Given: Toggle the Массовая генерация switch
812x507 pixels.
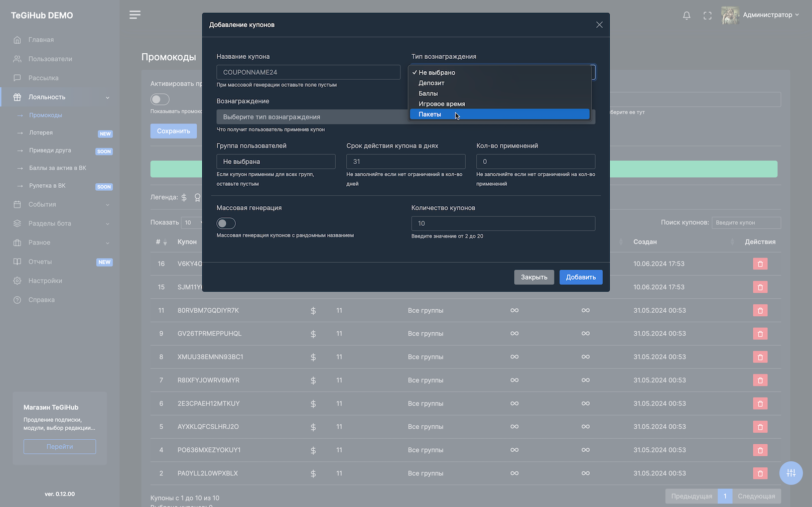Looking at the screenshot, I should (x=226, y=223).
